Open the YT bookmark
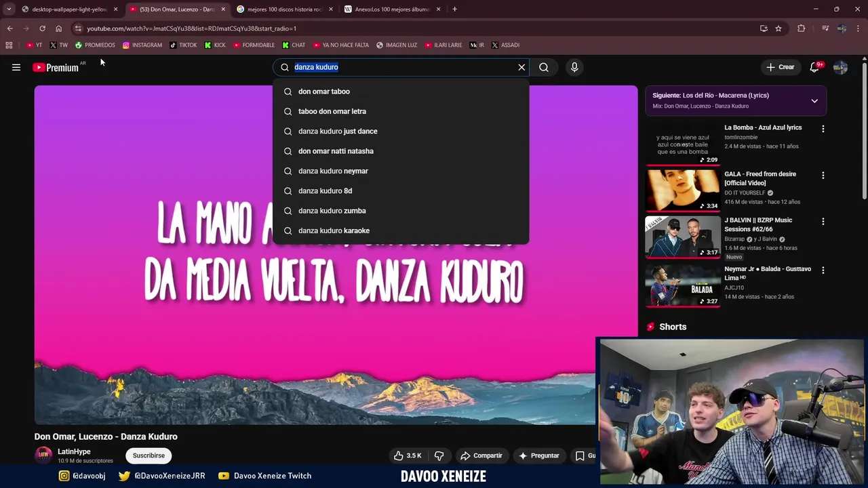 34,45
